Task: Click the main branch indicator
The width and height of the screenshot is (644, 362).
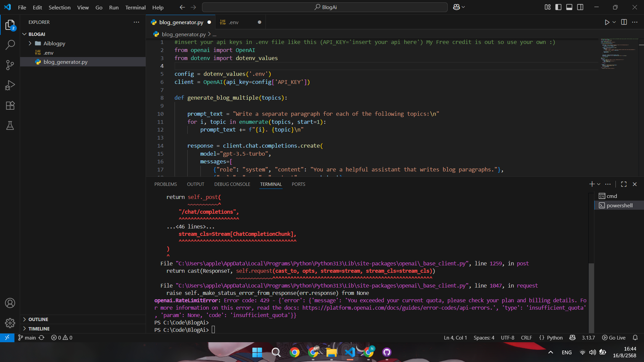Action: [27, 338]
